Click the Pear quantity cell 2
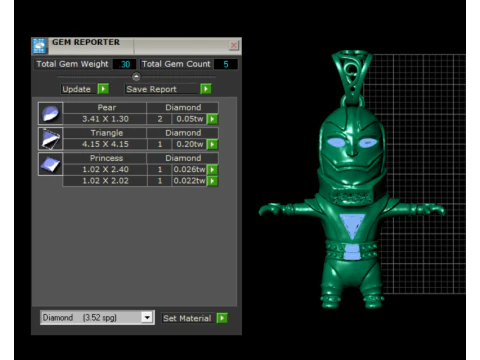 [x=160, y=119]
